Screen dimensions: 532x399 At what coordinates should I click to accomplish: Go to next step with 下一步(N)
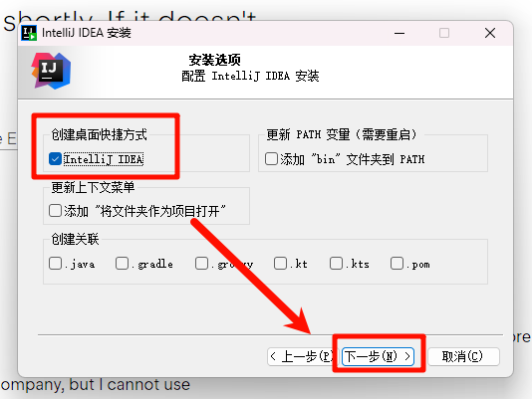coord(378,356)
